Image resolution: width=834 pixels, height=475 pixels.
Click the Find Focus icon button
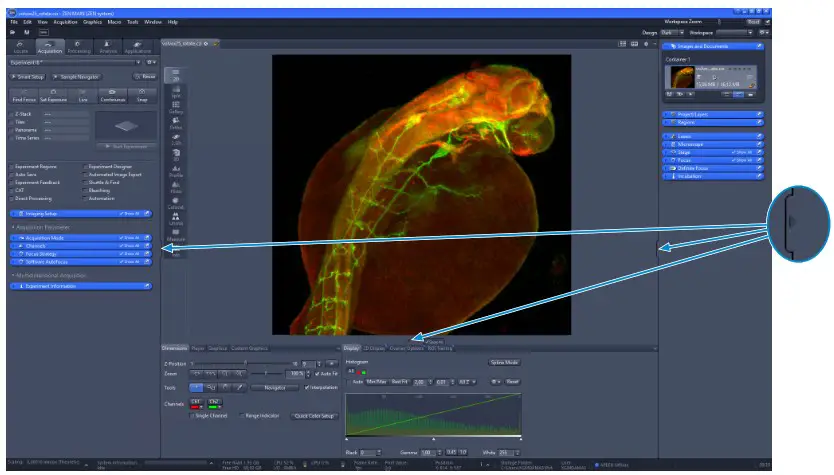(24, 96)
